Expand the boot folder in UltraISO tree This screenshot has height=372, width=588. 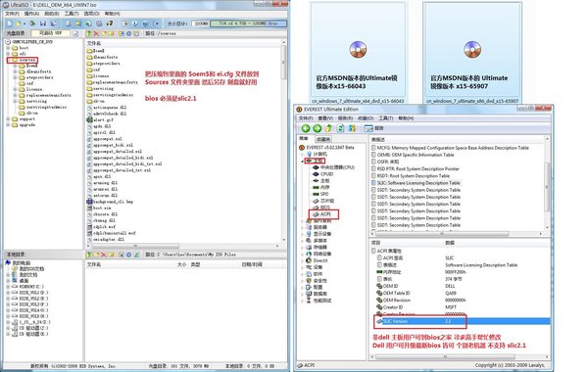click(8, 48)
